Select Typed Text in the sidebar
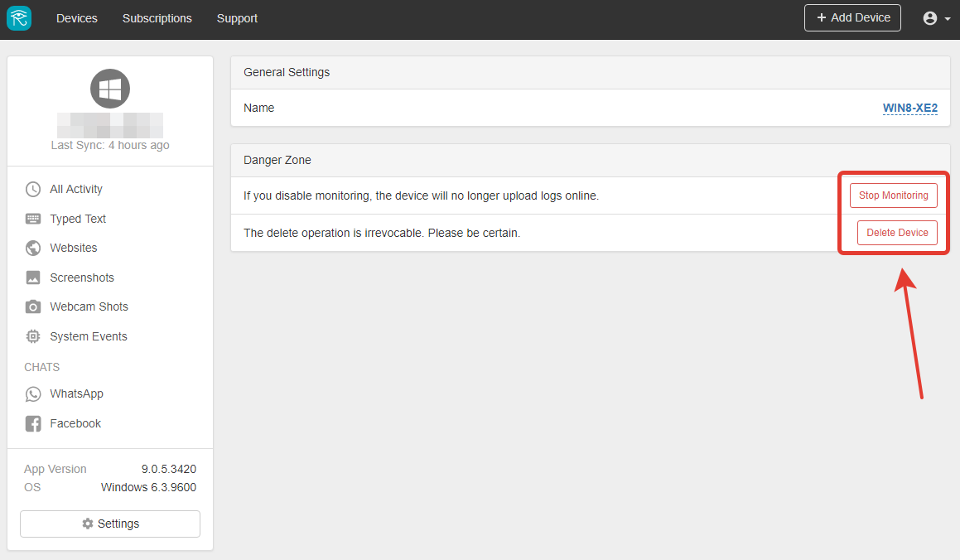This screenshot has height=560, width=960. click(78, 219)
